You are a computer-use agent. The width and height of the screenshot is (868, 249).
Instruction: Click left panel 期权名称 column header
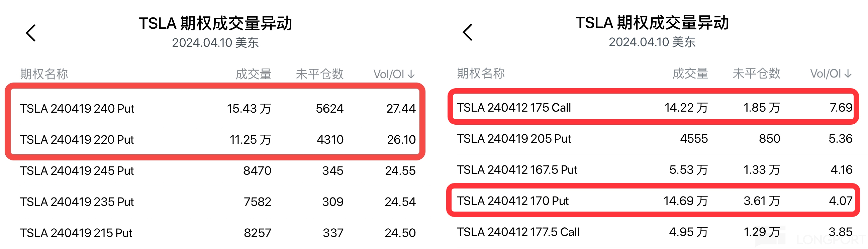[x=44, y=74]
